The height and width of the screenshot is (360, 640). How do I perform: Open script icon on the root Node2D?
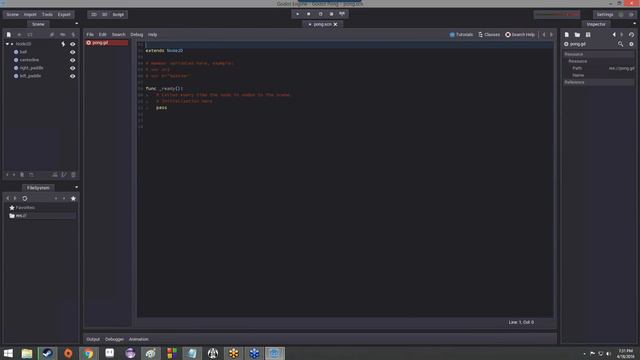(63, 44)
